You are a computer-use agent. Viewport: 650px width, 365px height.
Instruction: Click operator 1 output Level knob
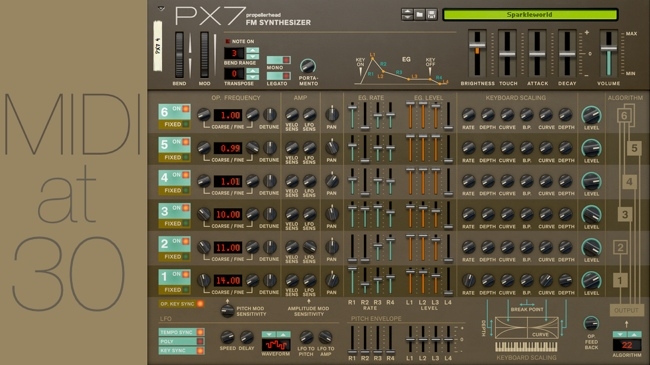591,280
